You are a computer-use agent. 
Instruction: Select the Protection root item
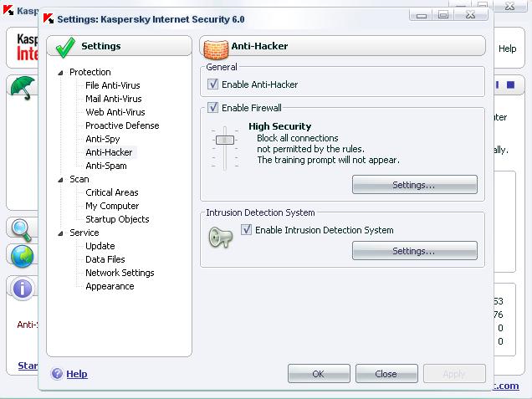click(x=90, y=72)
